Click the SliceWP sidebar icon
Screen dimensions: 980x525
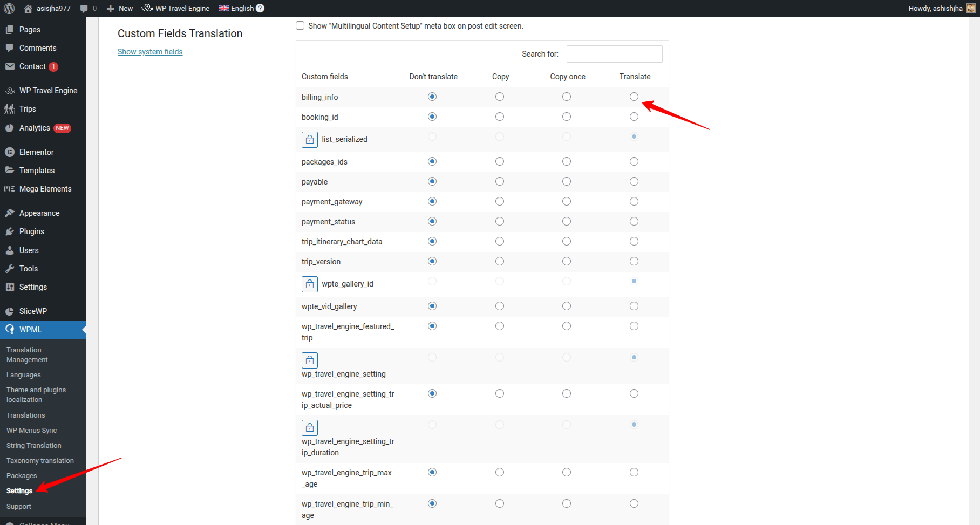[10, 311]
